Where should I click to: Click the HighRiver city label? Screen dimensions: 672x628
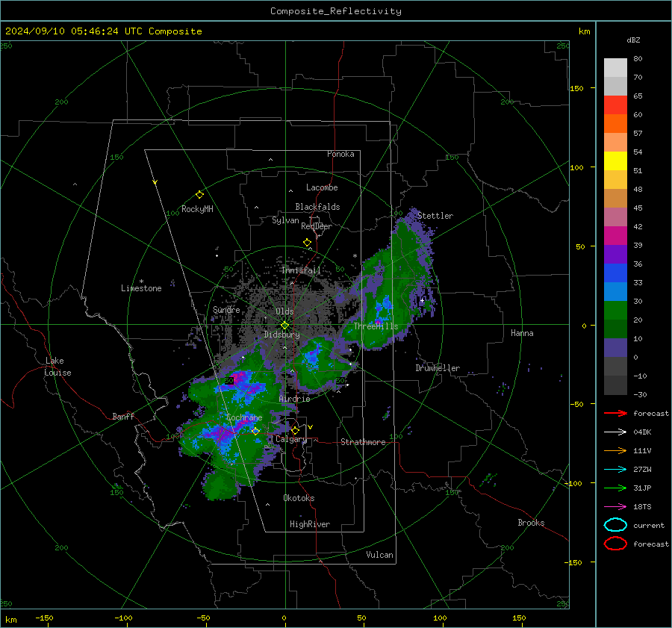[x=310, y=524]
